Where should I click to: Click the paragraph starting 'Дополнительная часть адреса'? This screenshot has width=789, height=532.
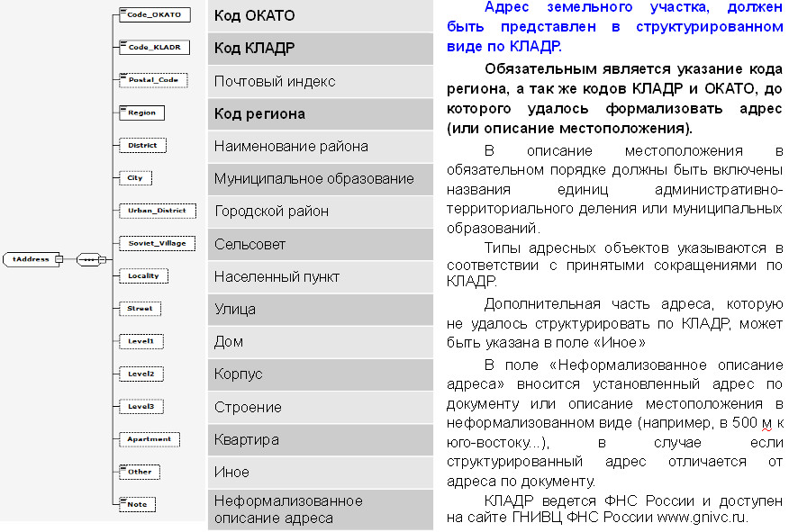click(x=614, y=323)
